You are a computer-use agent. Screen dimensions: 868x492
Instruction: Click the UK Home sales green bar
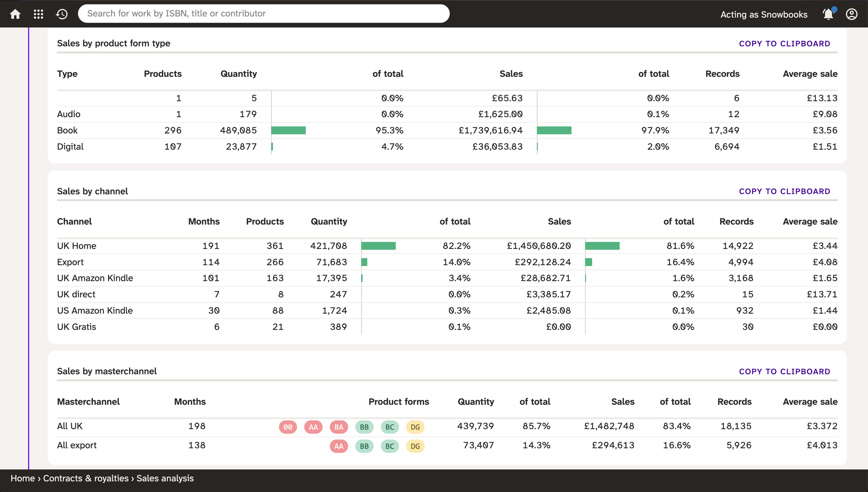[602, 246]
